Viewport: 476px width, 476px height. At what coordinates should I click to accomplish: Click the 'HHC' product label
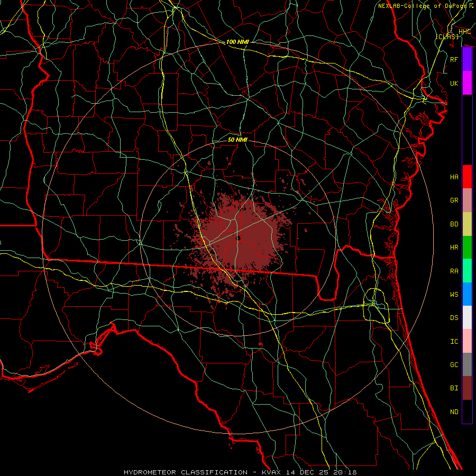[464, 32]
